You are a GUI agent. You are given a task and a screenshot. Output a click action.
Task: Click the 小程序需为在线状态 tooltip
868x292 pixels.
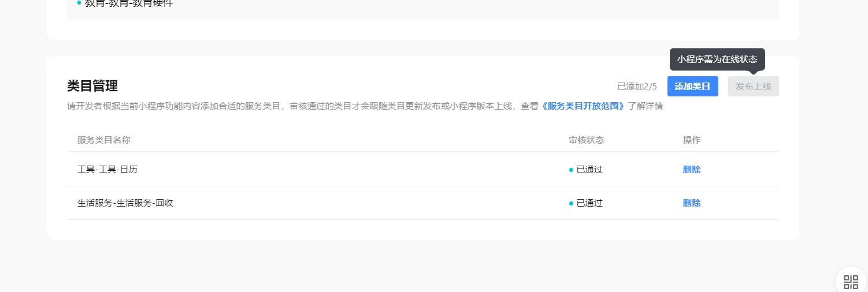coord(717,59)
